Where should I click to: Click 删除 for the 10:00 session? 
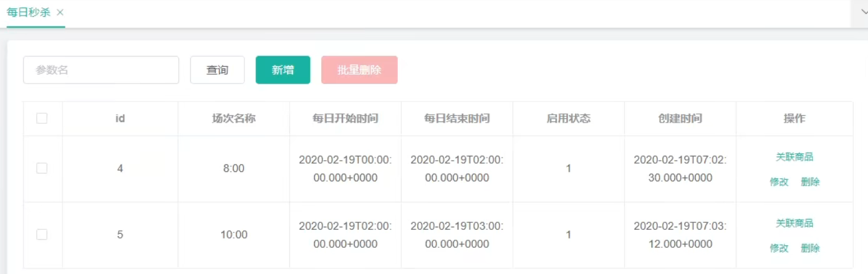tap(810, 248)
